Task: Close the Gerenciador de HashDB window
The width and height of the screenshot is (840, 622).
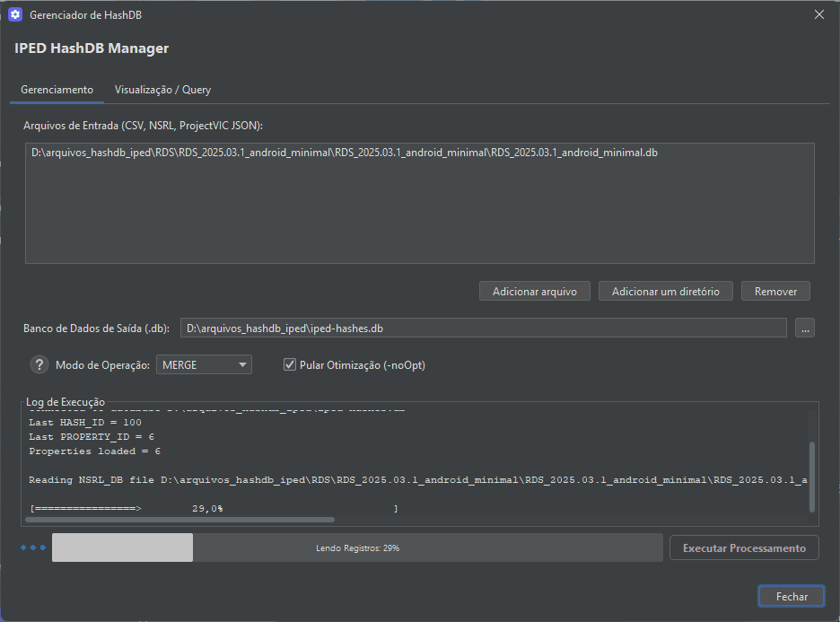Action: coord(819,14)
